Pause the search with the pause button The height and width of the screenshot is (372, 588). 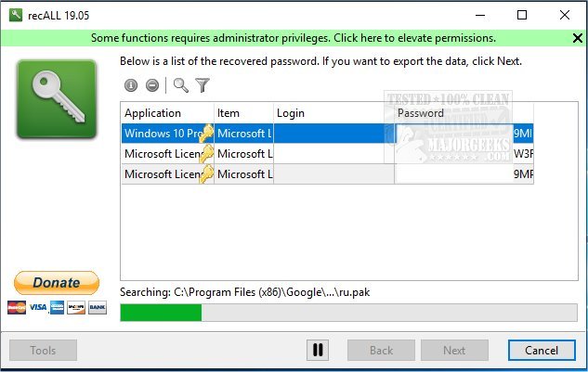tap(318, 351)
